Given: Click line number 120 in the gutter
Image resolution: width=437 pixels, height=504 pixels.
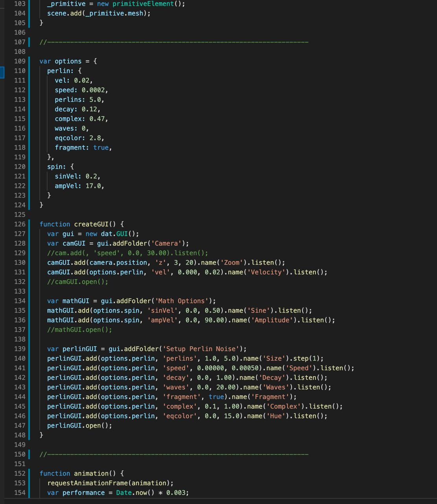Looking at the screenshot, I should click(19, 167).
